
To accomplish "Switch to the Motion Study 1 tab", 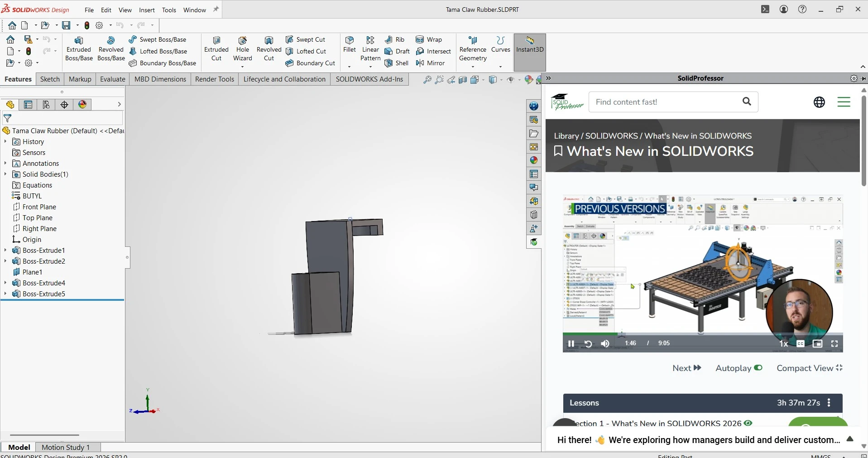I will (x=66, y=447).
